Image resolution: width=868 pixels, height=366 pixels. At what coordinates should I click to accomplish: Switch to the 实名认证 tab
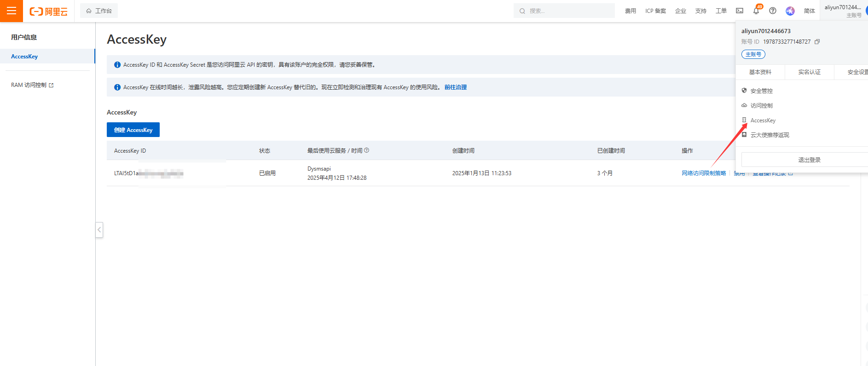coord(809,72)
